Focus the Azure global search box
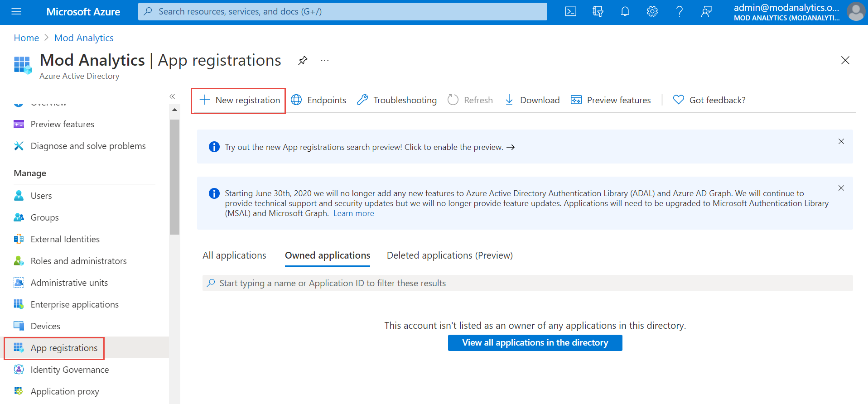Viewport: 868px width, 404px height. pos(342,12)
